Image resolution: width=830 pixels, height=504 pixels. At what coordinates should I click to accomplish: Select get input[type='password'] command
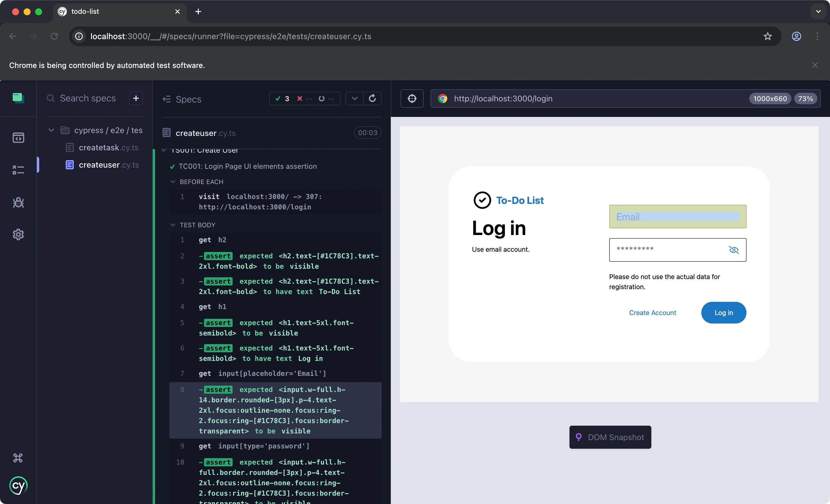[x=276, y=446]
